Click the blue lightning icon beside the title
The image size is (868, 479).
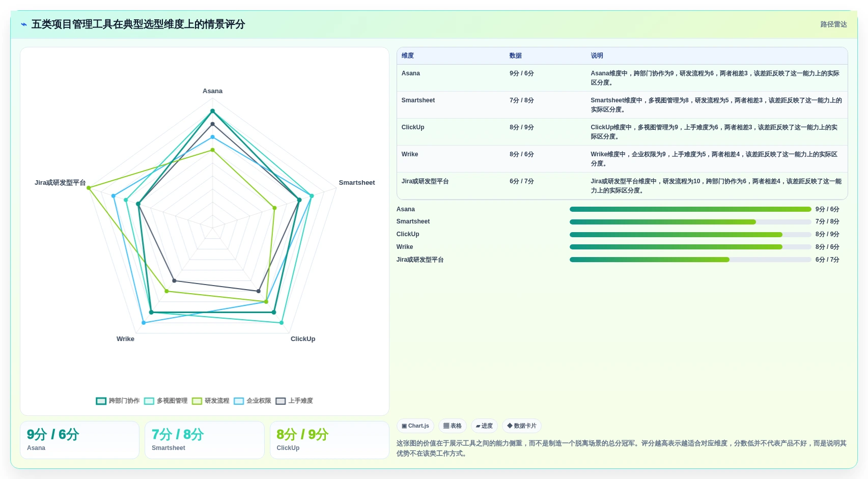pos(24,24)
